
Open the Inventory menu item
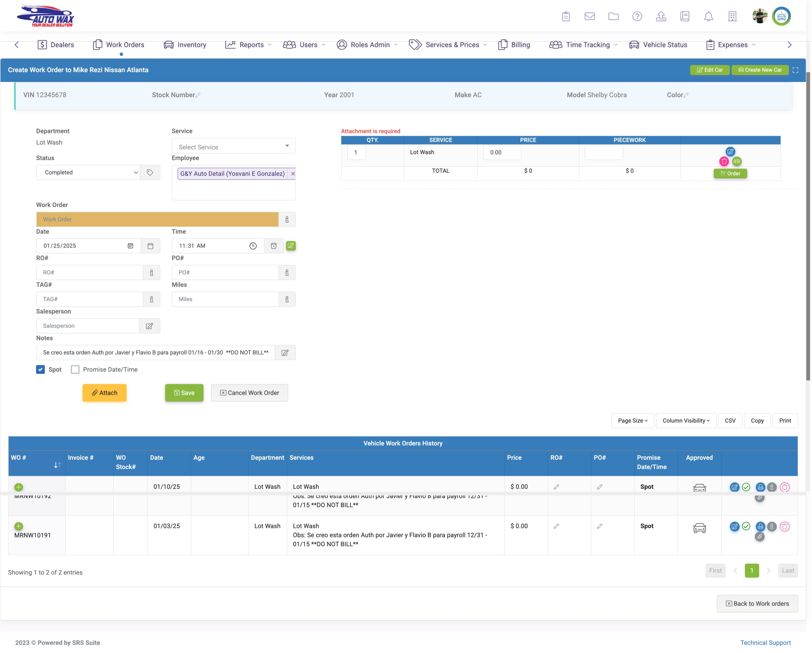point(185,45)
